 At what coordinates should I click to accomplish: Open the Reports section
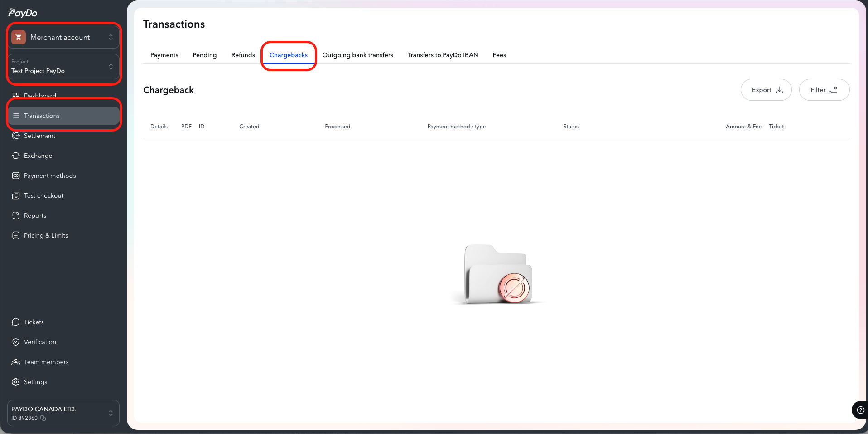tap(35, 215)
